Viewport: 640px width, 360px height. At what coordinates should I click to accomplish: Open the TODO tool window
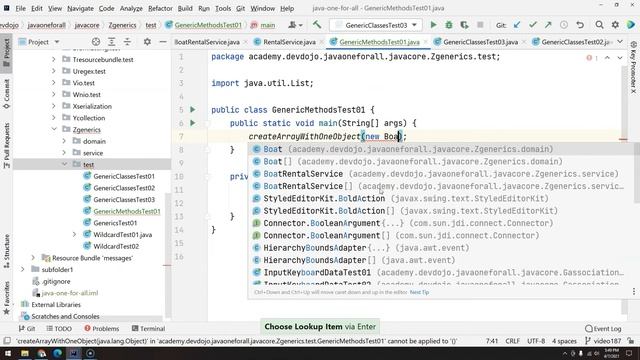(x=59, y=328)
